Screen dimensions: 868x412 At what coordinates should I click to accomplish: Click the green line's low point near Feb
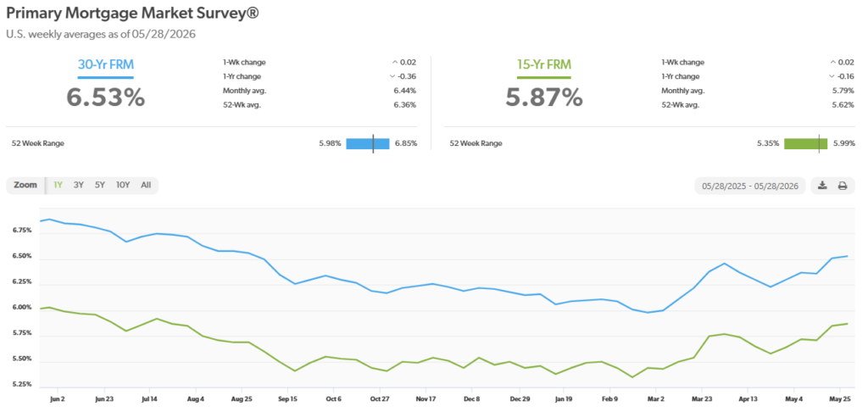pos(632,377)
